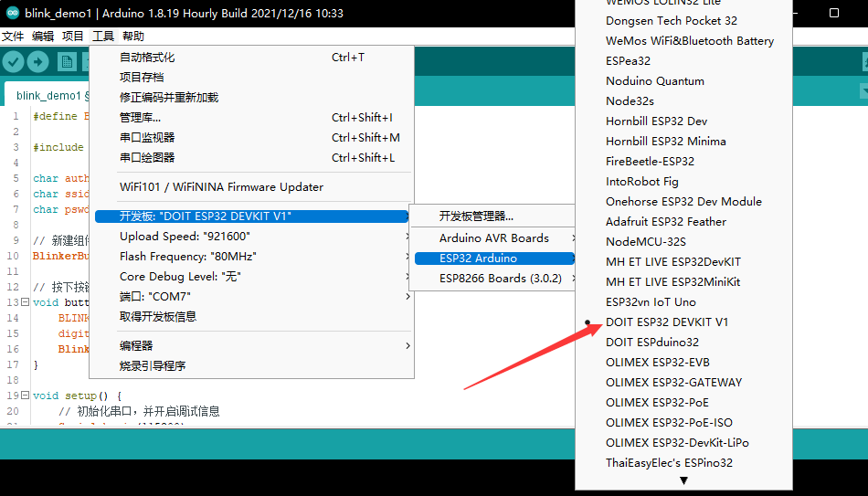Viewport: 868px width, 496px height.
Task: Select Hornbill ESP32 Dev board
Action: click(683, 121)
